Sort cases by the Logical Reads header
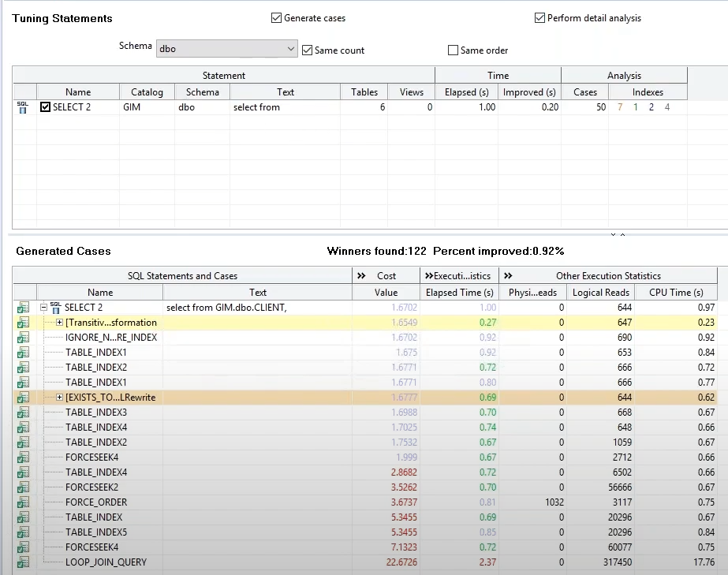This screenshot has width=728, height=575. 601,293
